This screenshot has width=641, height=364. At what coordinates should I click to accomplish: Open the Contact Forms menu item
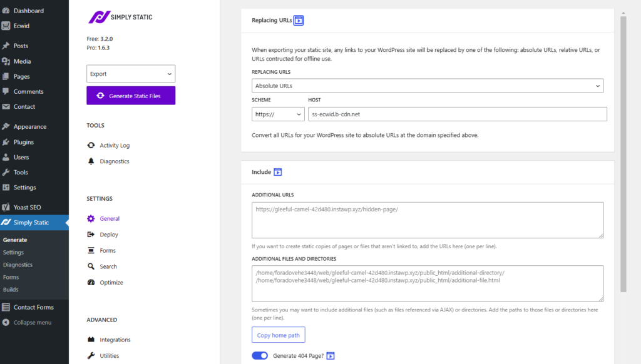(x=34, y=307)
